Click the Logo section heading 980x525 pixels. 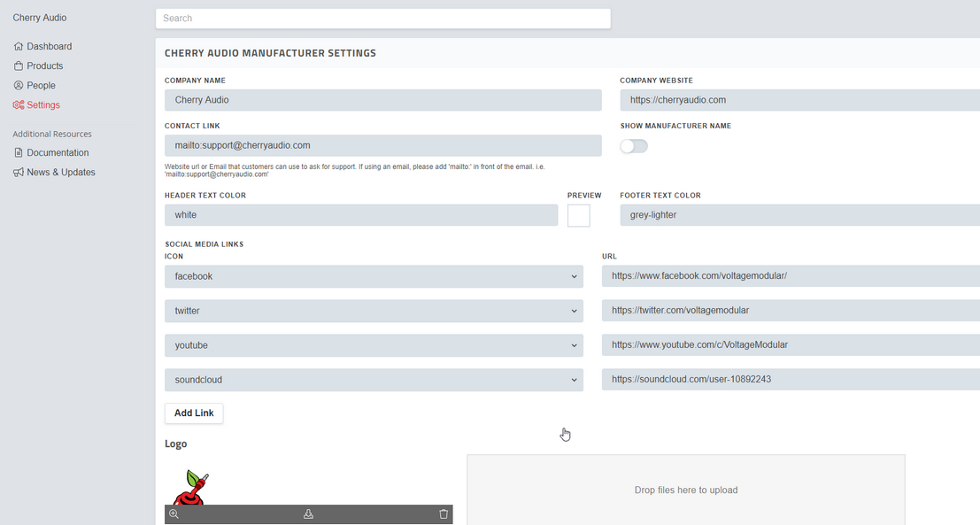coord(175,444)
